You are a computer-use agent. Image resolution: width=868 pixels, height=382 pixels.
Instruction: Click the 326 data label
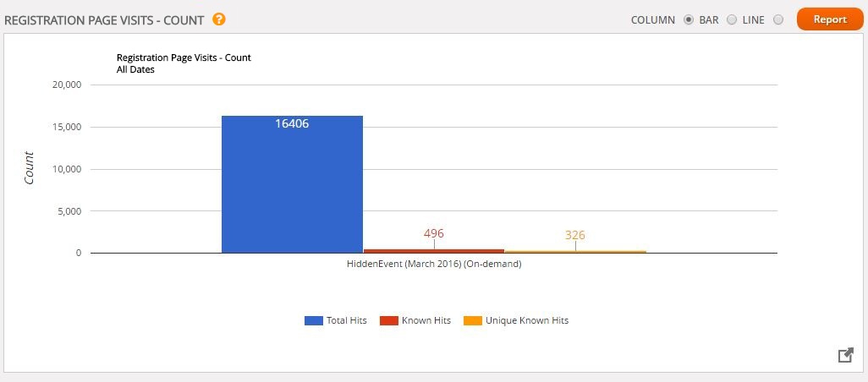tap(575, 235)
